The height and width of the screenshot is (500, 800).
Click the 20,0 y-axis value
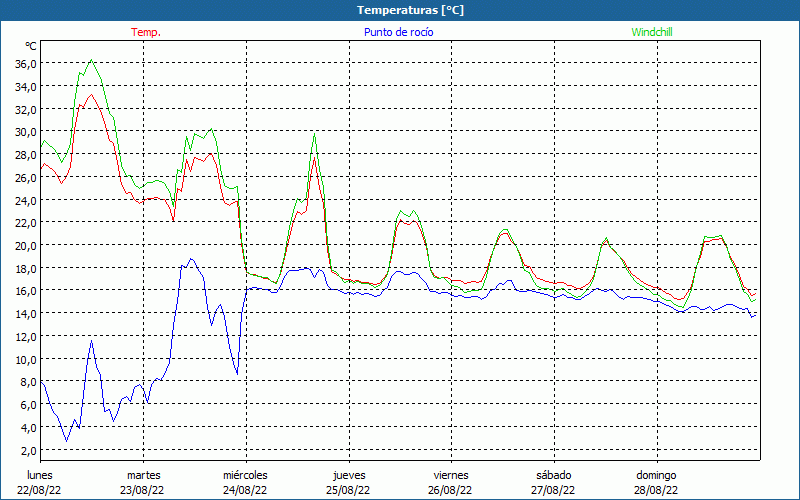[26, 245]
